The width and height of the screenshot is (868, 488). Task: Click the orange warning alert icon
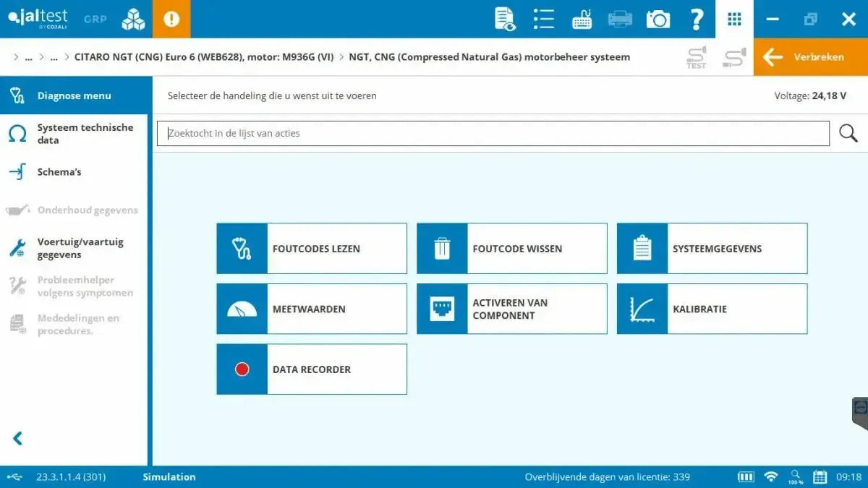pyautogui.click(x=171, y=19)
